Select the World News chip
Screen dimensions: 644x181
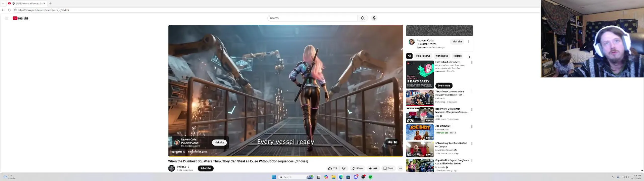[442, 56]
